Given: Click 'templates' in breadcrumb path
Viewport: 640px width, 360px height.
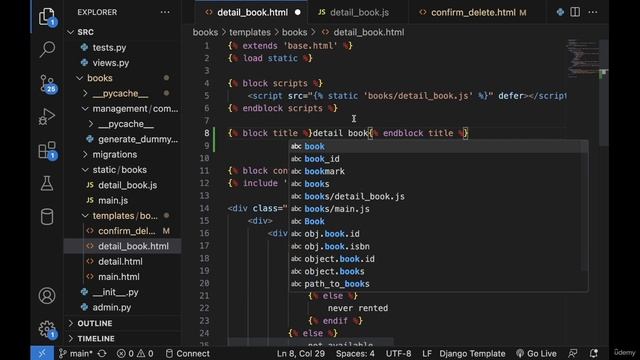Looking at the screenshot, I should [x=250, y=32].
